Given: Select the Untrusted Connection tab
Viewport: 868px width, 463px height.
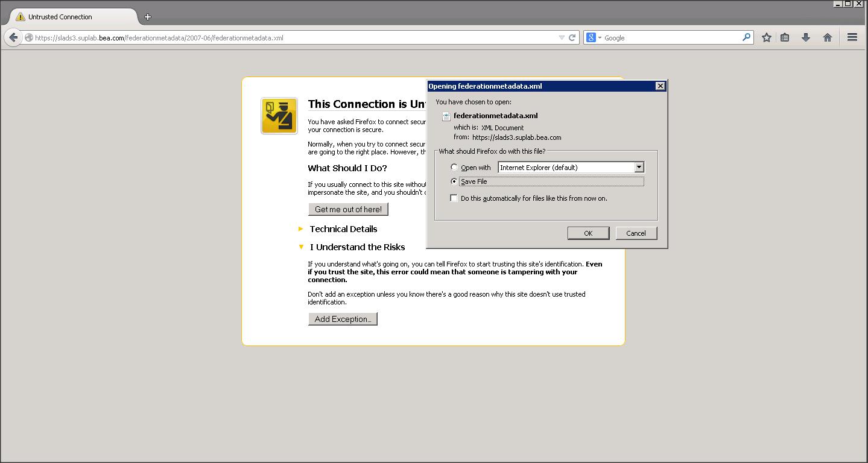Looking at the screenshot, I should coord(74,17).
